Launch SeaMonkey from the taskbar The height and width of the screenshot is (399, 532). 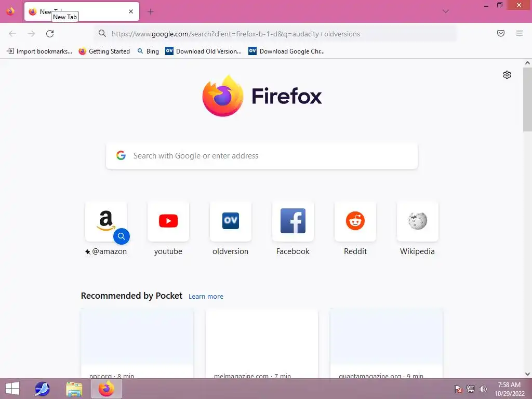42,389
